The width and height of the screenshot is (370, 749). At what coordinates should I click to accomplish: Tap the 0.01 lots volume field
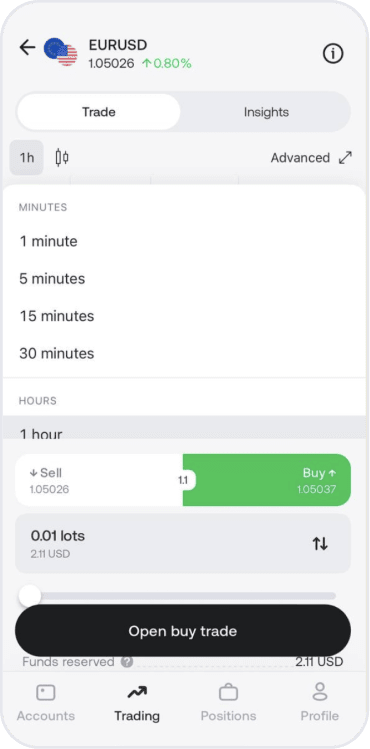[x=183, y=544]
